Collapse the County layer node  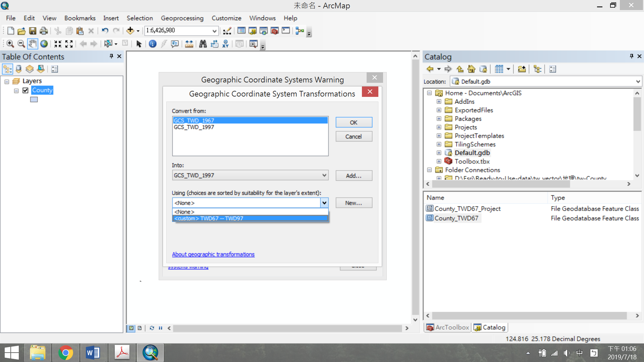tap(16, 91)
